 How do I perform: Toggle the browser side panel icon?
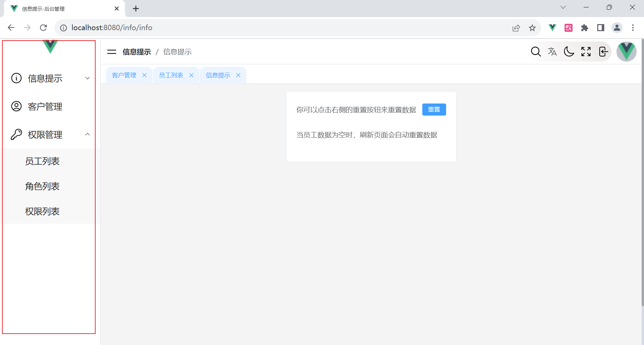601,28
